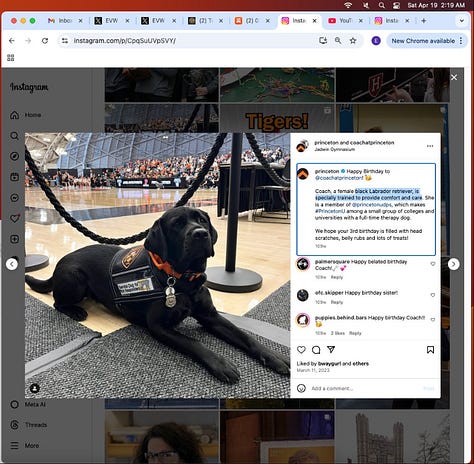The height and width of the screenshot is (464, 474).
Task: Open a new browser tab
Action: tap(423, 21)
